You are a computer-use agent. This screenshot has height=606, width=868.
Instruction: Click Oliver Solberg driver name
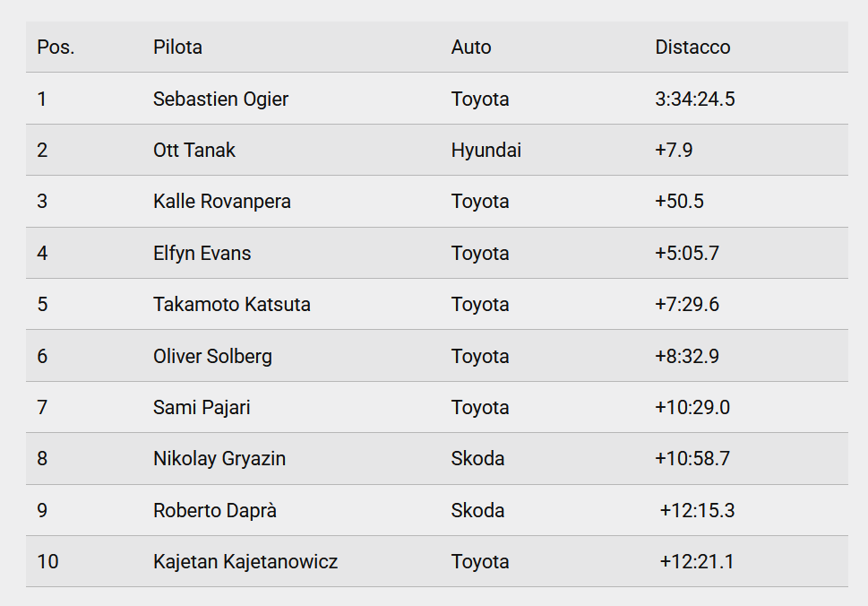tap(212, 356)
